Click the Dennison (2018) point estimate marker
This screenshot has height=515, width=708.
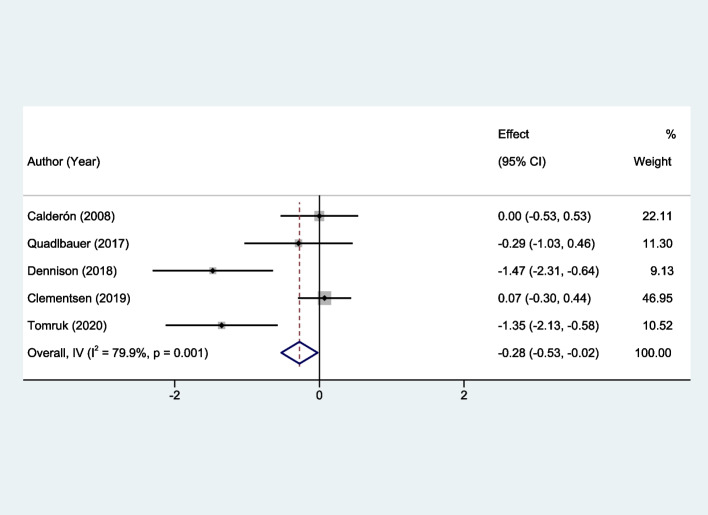click(x=213, y=270)
